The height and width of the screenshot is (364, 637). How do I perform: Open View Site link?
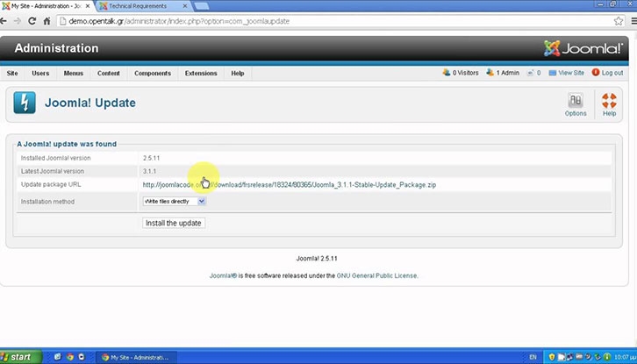pyautogui.click(x=570, y=73)
